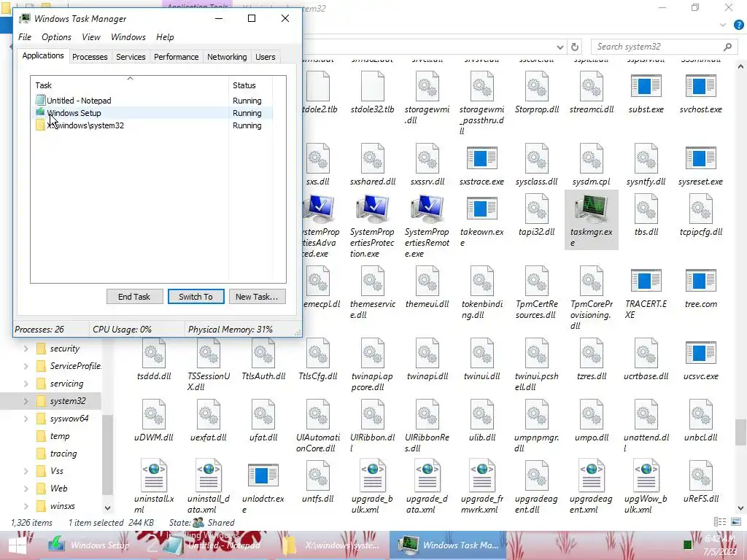
Task: Select the SystemPropertiesRemote.exe icon
Action: 427,209
